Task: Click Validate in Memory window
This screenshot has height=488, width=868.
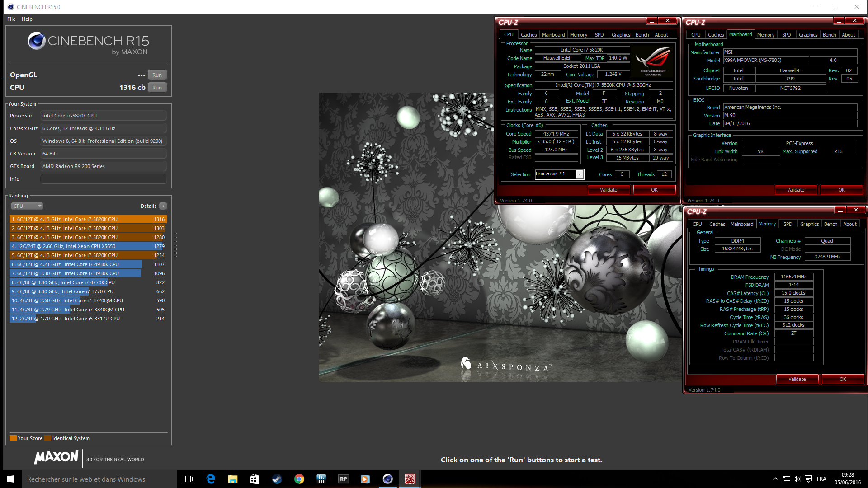Action: point(797,379)
